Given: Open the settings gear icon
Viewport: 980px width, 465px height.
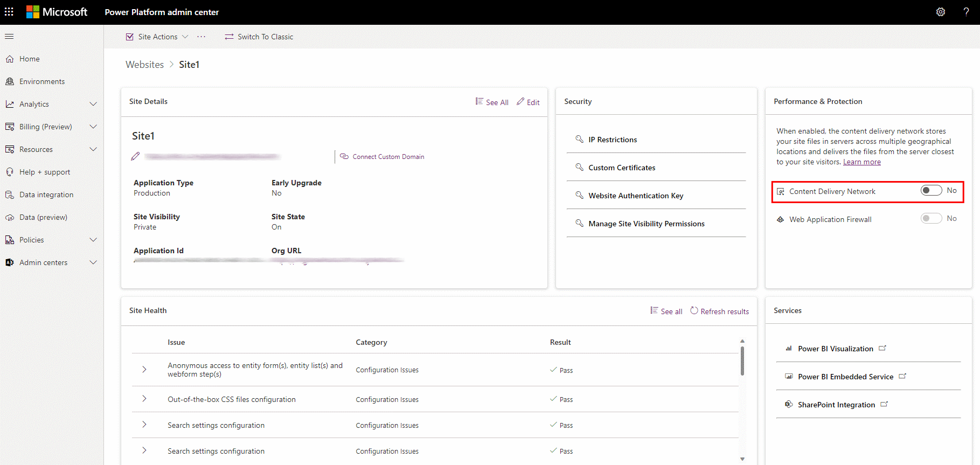Looking at the screenshot, I should point(941,12).
